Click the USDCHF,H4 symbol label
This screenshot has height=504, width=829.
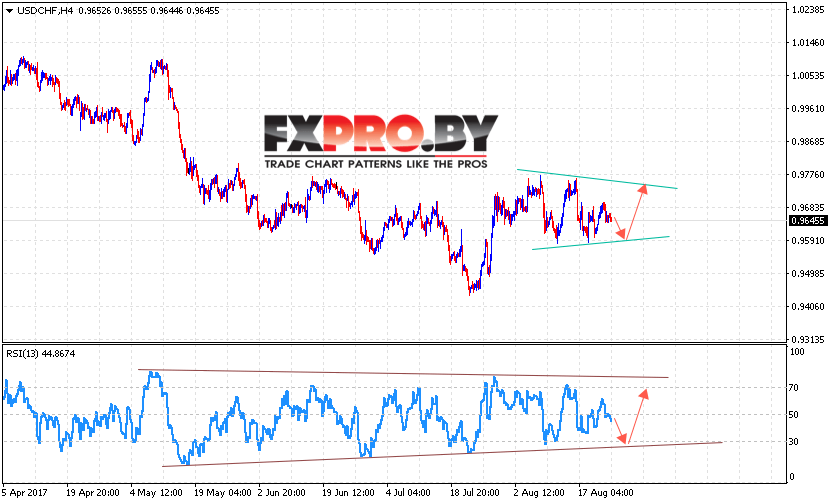click(45, 11)
